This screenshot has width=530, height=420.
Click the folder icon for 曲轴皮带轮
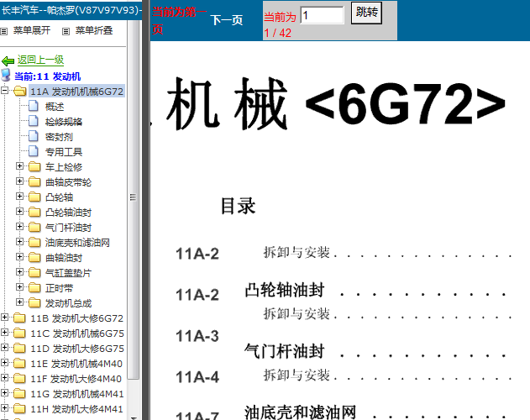tap(34, 182)
